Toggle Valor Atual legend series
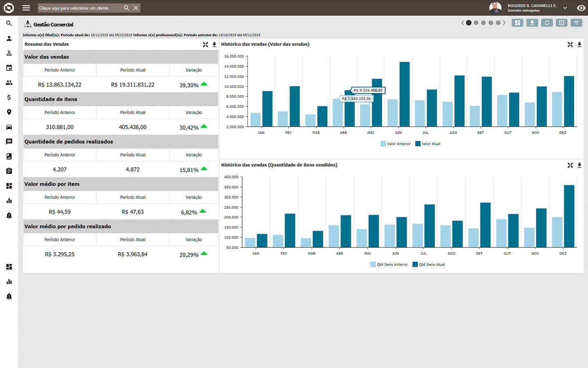Image resolution: width=588 pixels, height=368 pixels. coord(428,144)
